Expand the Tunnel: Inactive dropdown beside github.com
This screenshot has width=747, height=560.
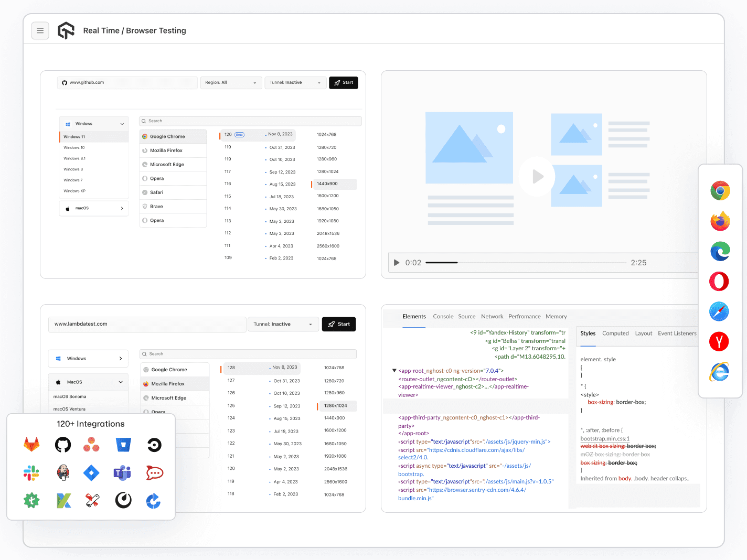pyautogui.click(x=295, y=83)
